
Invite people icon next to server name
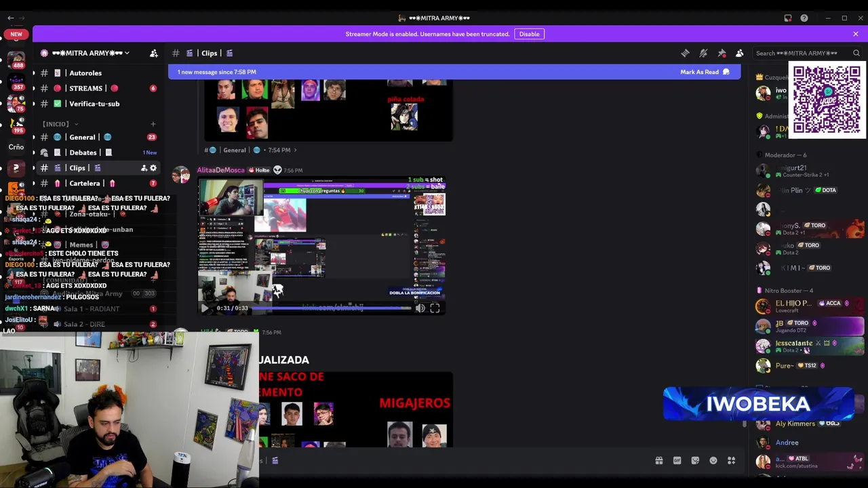tap(154, 53)
